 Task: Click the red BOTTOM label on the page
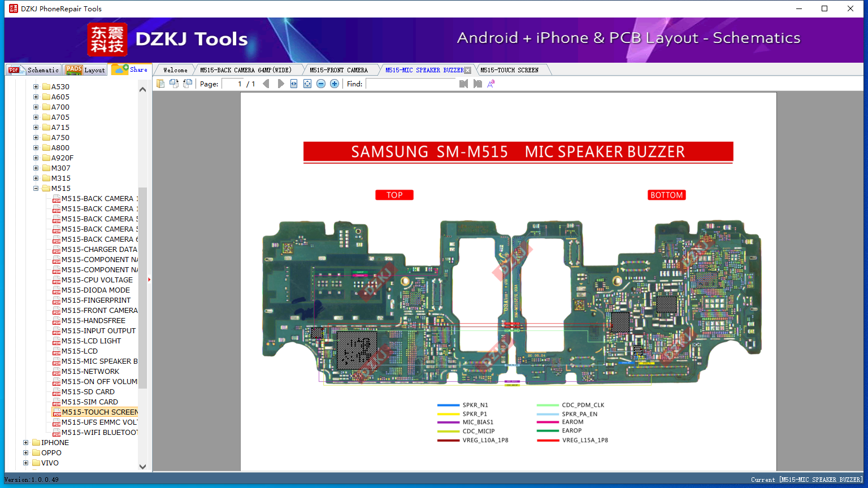point(667,195)
